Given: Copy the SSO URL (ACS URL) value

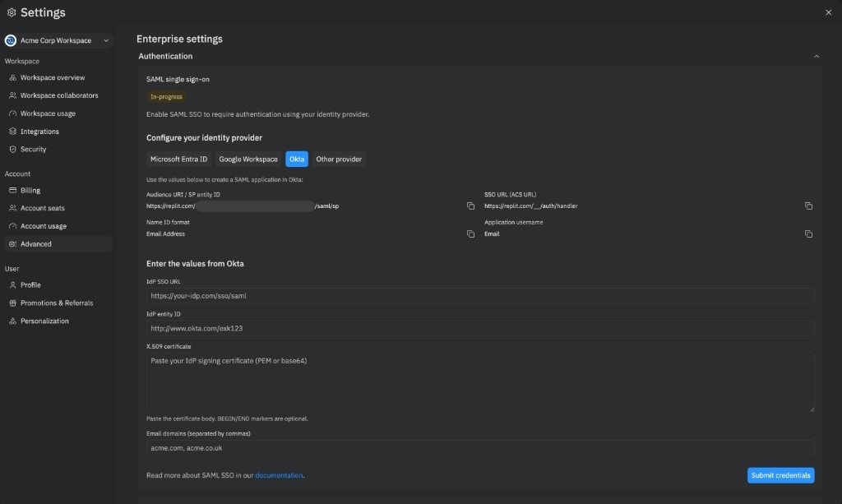Looking at the screenshot, I should [x=808, y=206].
